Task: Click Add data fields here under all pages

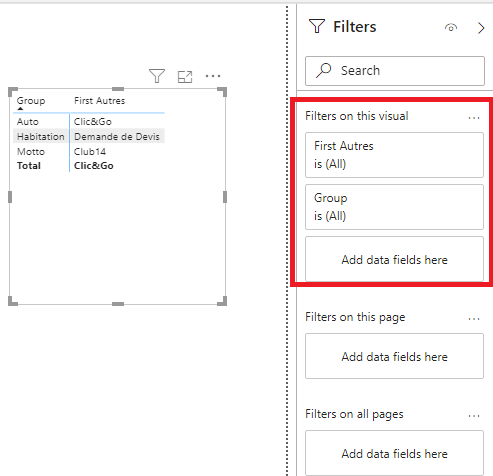Action: [394, 453]
